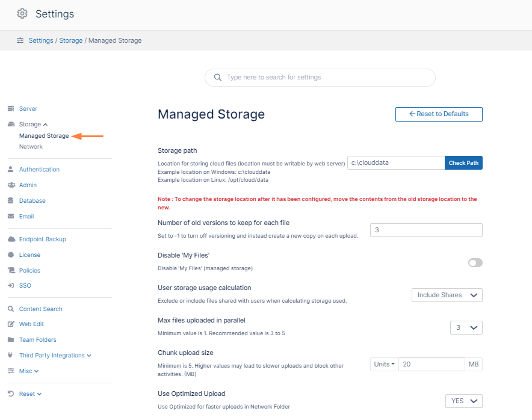Click the Admin users icon
This screenshot has height=420, width=532.
click(x=12, y=185)
